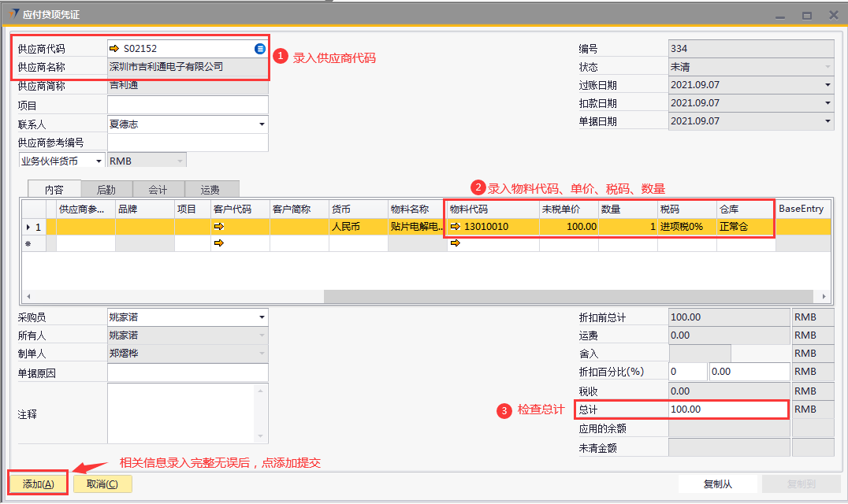Click the 添加(A) button to submit

[x=38, y=484]
